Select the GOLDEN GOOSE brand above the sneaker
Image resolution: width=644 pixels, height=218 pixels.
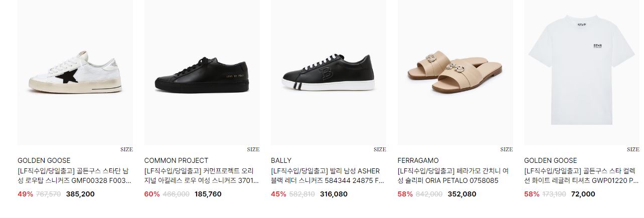(44, 161)
